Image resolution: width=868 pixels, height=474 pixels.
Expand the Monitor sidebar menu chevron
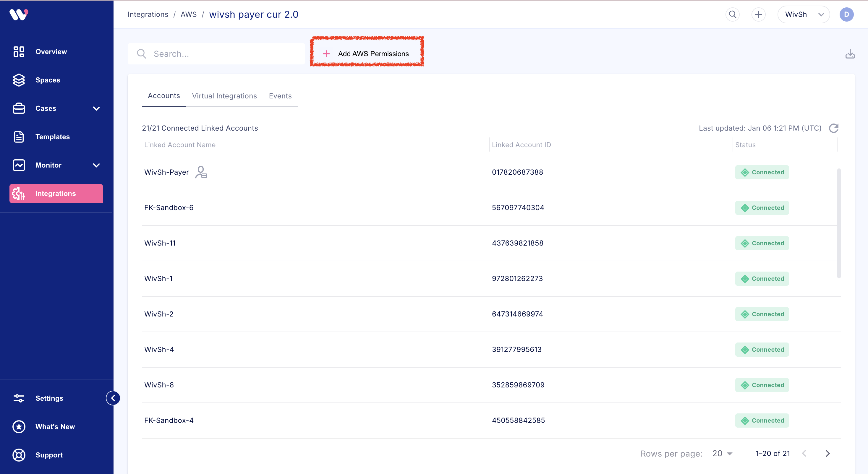click(x=96, y=165)
